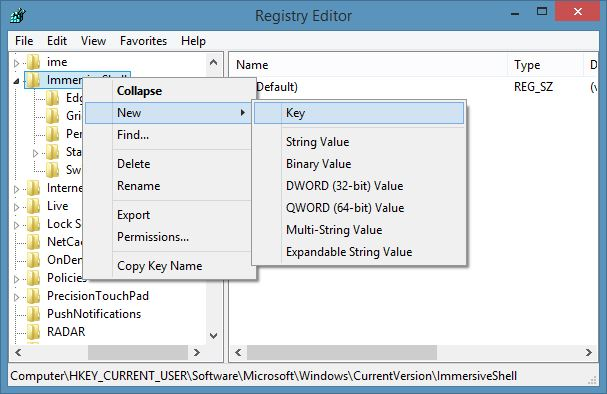Click tree pane scroll right arrow
The height and width of the screenshot is (394, 607).
pos(197,352)
